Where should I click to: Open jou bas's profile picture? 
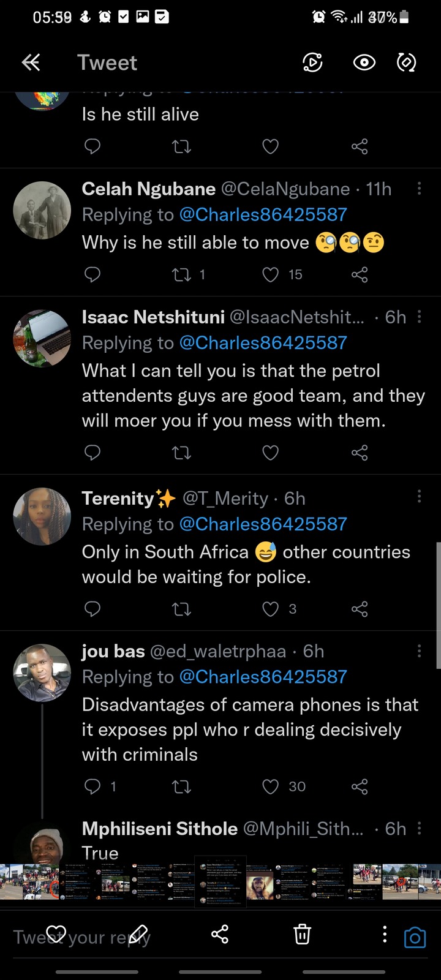coord(42,672)
